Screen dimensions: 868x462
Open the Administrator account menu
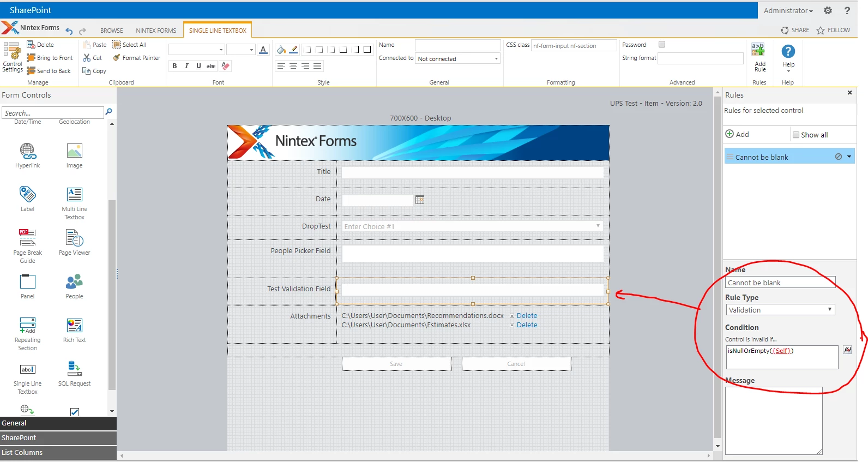[788, 10]
